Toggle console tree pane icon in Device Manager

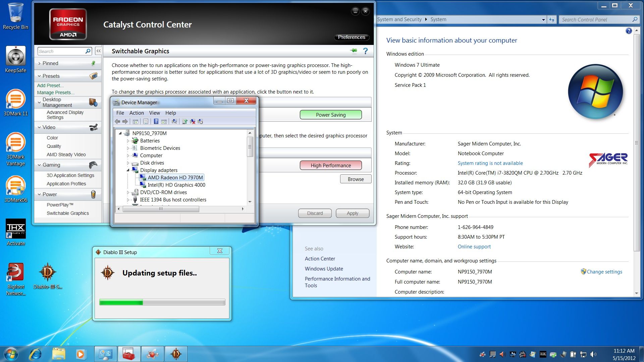[136, 122]
